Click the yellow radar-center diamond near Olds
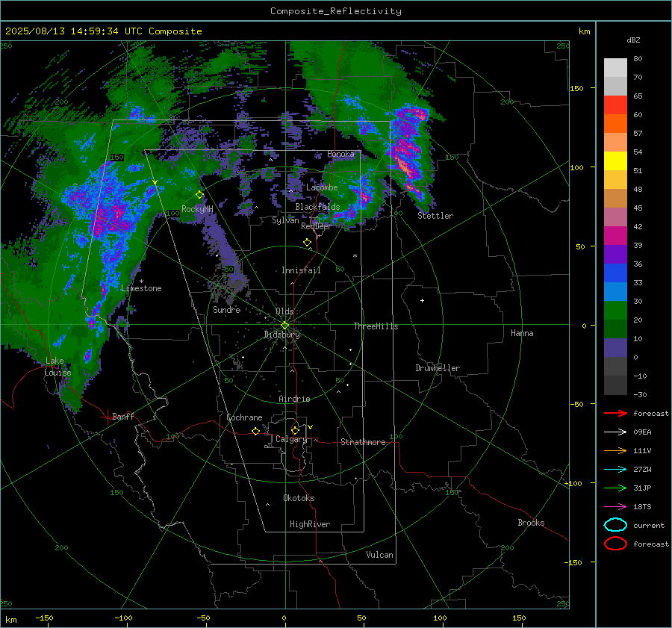672x628 pixels. (284, 326)
